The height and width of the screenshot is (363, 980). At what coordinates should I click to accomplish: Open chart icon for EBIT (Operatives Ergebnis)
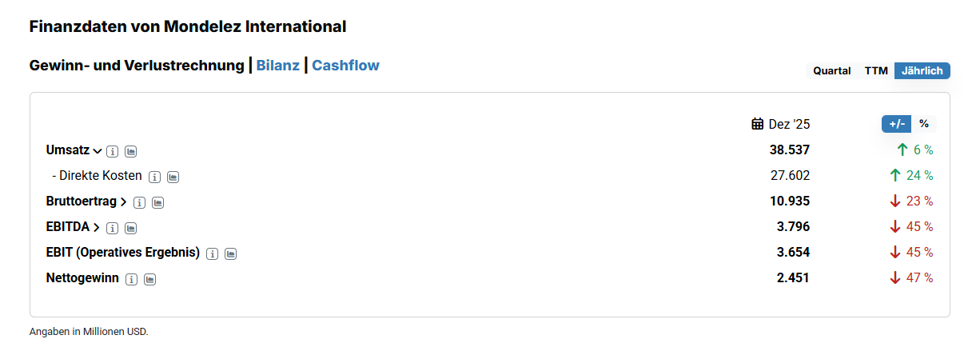point(231,253)
